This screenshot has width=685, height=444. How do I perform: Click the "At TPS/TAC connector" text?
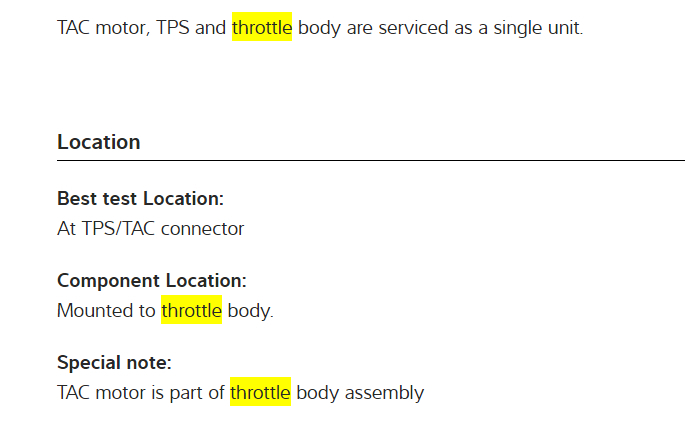click(150, 229)
